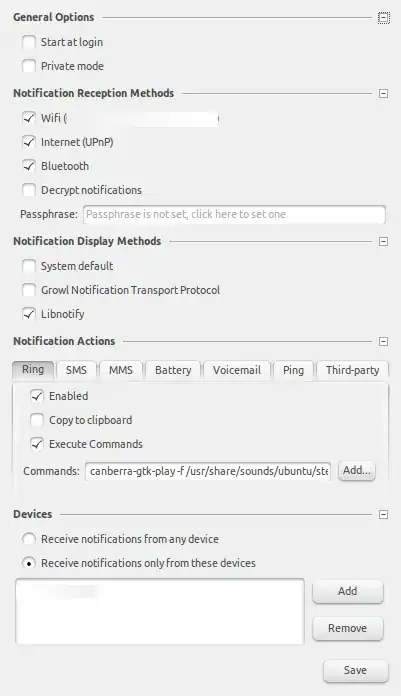This screenshot has height=696, width=401.
Task: Disable the Libnotify display method
Action: 29,314
